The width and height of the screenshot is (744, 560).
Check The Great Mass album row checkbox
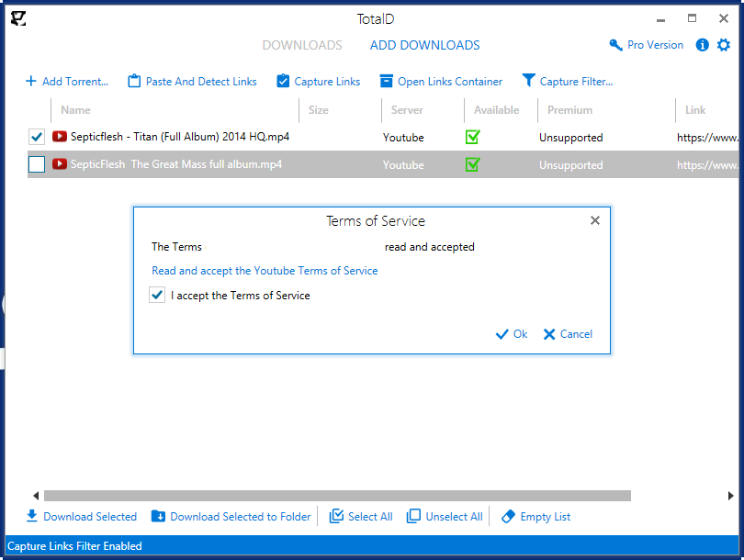pos(37,165)
